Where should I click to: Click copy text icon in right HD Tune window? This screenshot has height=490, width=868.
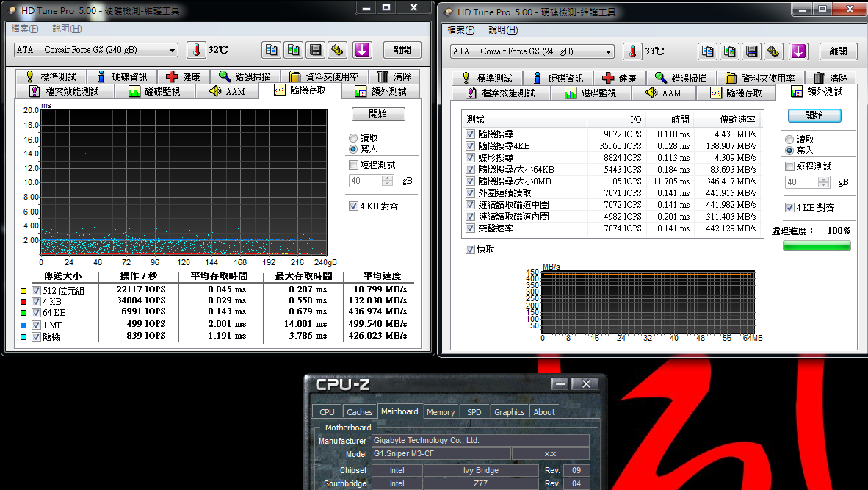coord(707,51)
